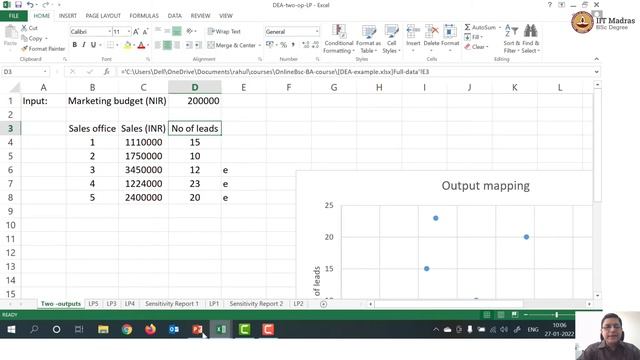
Task: Open the FILE backstage tab
Action: pos(13,16)
